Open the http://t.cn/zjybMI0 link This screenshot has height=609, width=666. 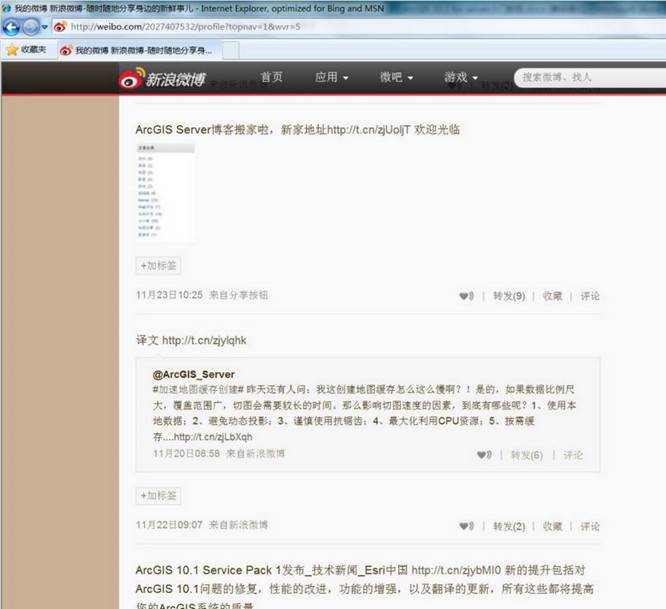456,570
